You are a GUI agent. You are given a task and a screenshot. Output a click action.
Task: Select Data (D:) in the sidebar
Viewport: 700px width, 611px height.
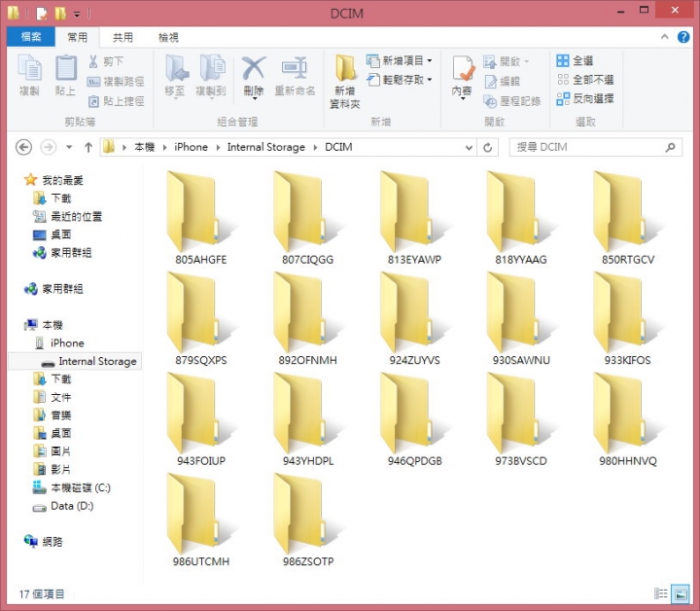tap(63, 506)
